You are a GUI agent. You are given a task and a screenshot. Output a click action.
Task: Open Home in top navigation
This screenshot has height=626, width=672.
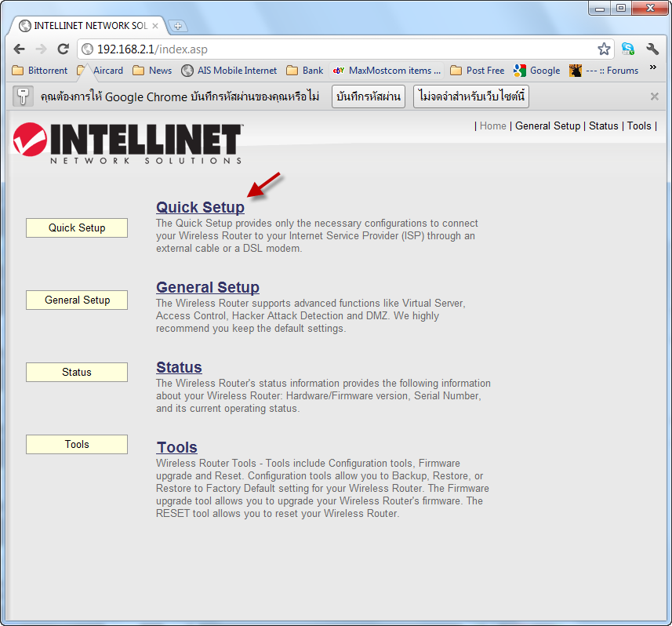(x=493, y=126)
